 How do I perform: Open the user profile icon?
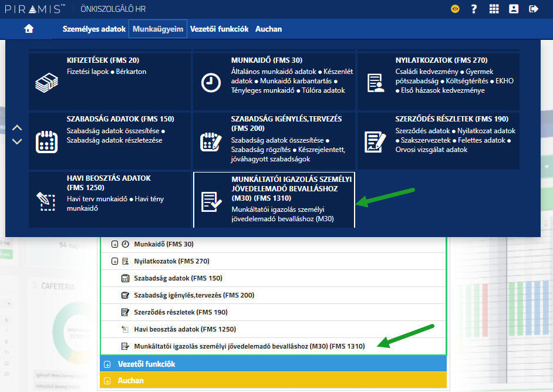tap(514, 9)
